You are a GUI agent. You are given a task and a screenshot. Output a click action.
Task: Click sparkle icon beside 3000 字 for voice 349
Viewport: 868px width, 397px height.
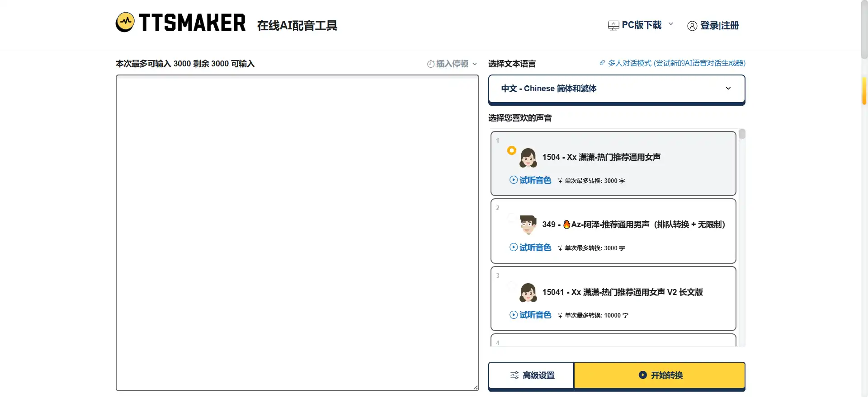(x=560, y=248)
